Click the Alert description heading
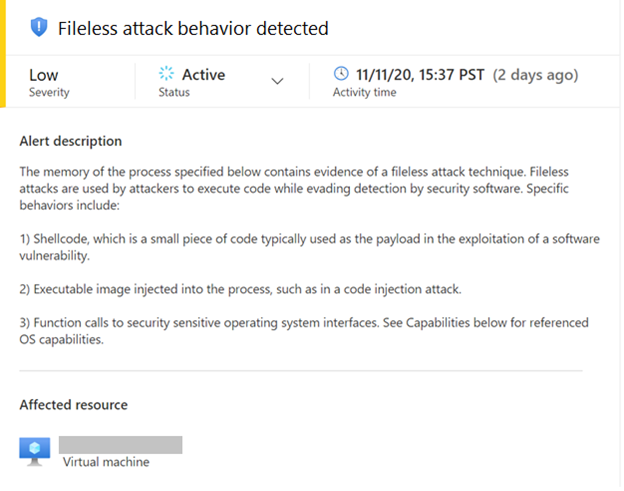 click(x=70, y=141)
